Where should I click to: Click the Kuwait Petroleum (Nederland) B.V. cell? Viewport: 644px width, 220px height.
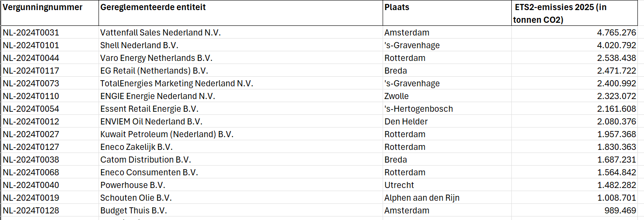pos(240,134)
